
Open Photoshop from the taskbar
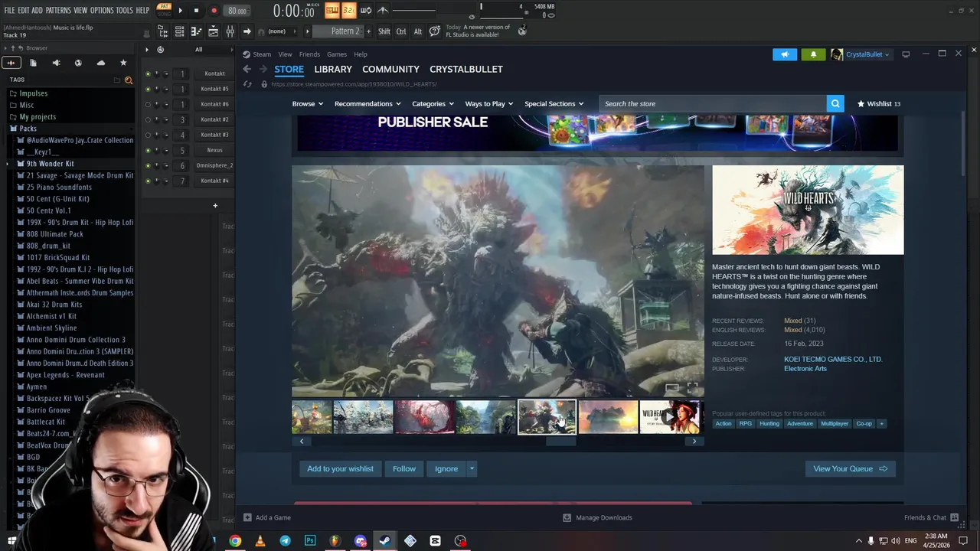point(310,541)
